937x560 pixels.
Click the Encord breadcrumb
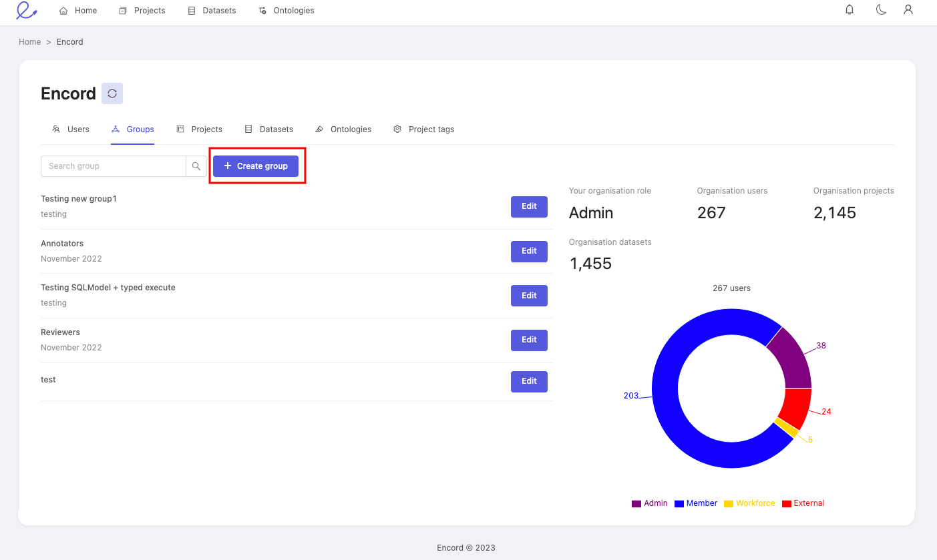[70, 42]
